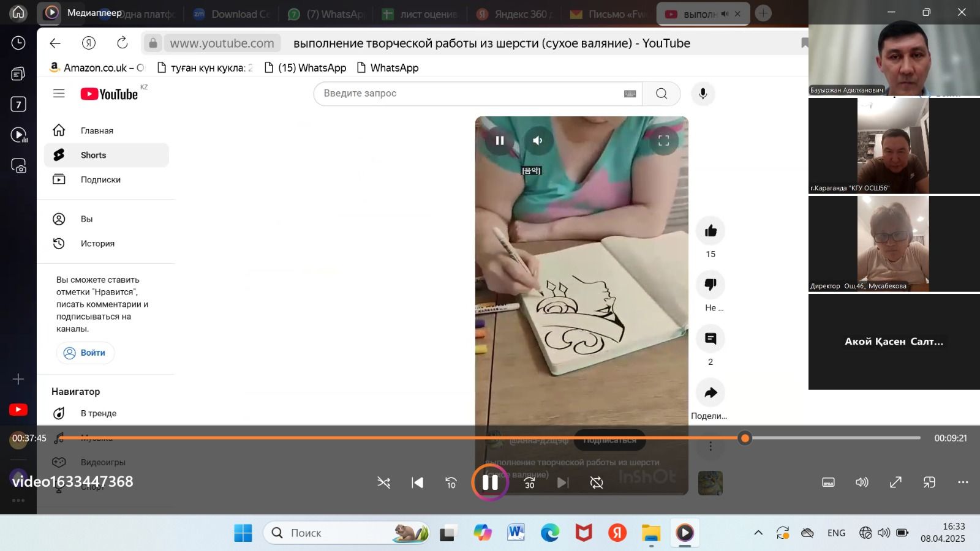Click the Войти sign-in button

coord(85,353)
